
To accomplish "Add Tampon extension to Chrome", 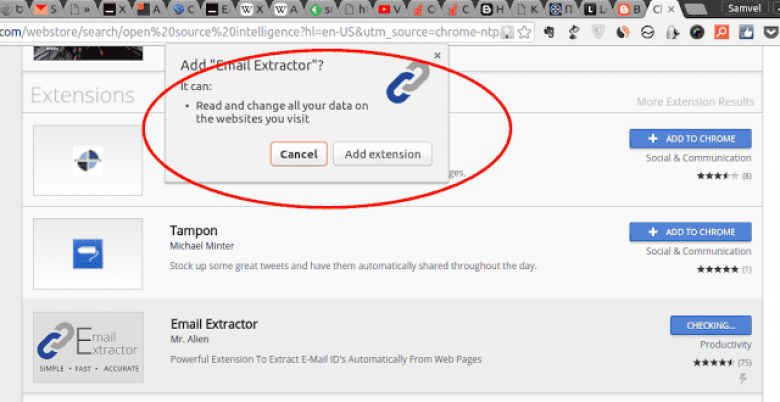I will [x=689, y=232].
